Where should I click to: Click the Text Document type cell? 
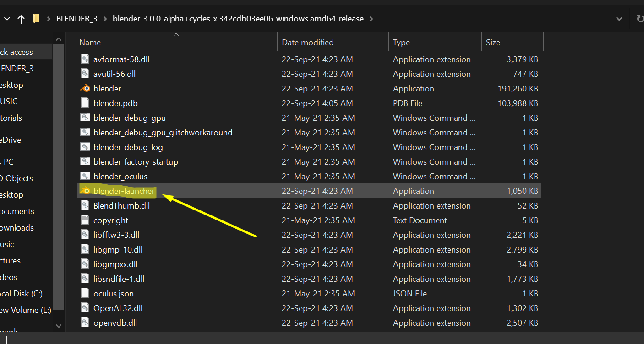tap(420, 220)
